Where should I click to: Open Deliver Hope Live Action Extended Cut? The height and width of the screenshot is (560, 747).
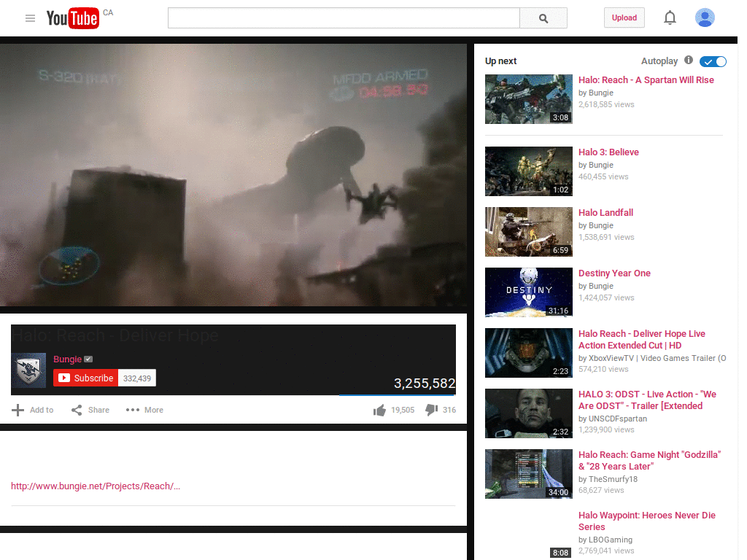coord(642,340)
